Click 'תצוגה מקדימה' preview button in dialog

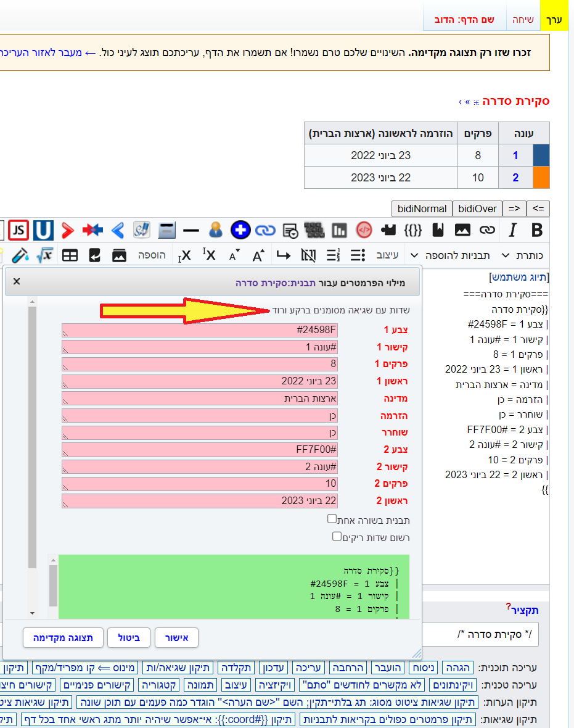(63, 637)
